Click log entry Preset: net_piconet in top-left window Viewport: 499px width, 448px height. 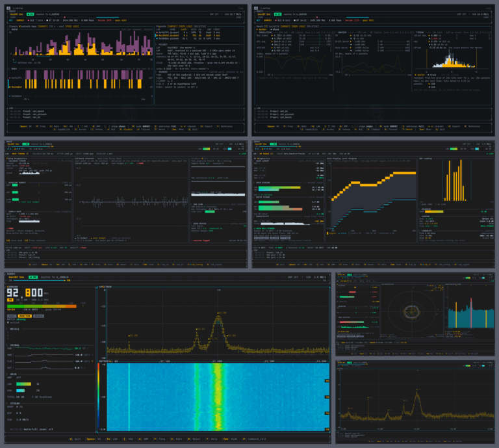pos(34,114)
